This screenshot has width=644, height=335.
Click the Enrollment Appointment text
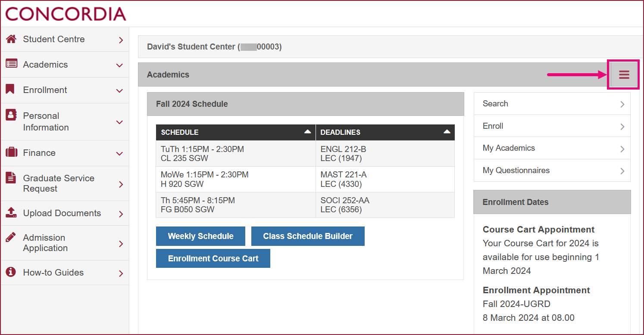(536, 290)
